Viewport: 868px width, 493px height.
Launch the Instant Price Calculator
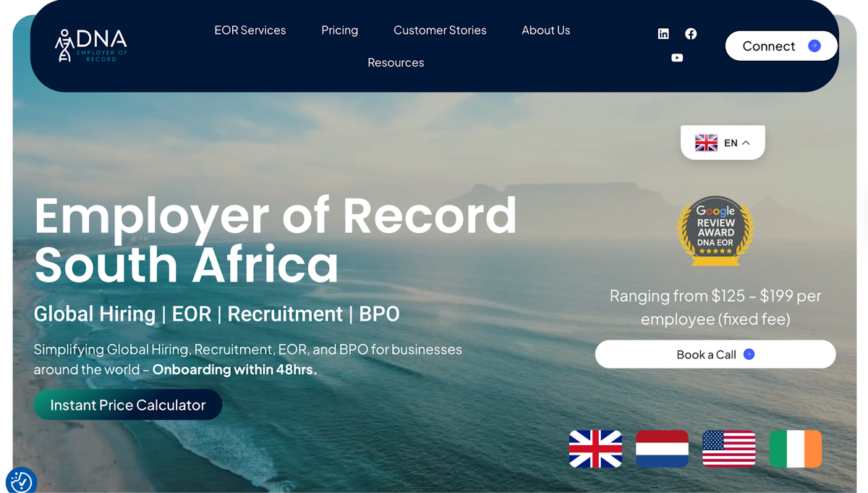pos(128,405)
